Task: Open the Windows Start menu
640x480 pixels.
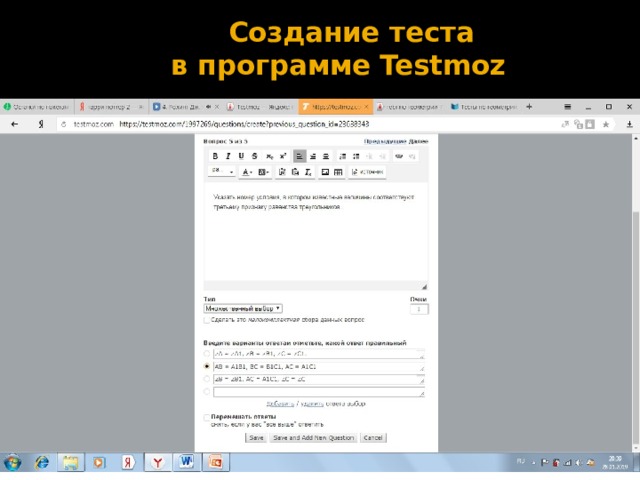Action: (x=12, y=463)
